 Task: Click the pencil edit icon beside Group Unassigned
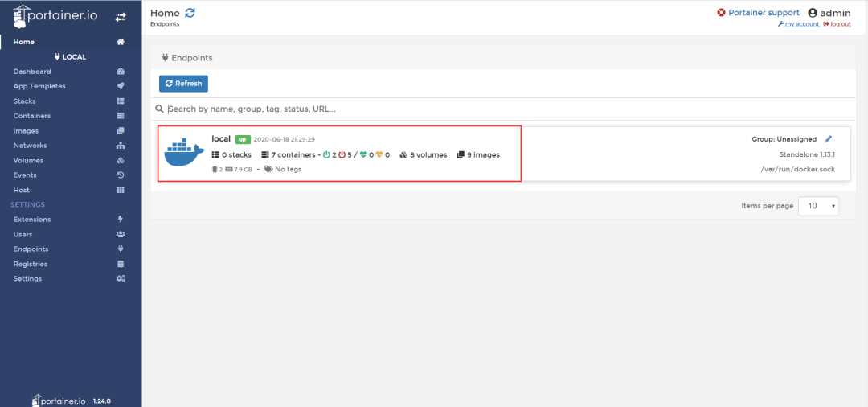point(828,139)
